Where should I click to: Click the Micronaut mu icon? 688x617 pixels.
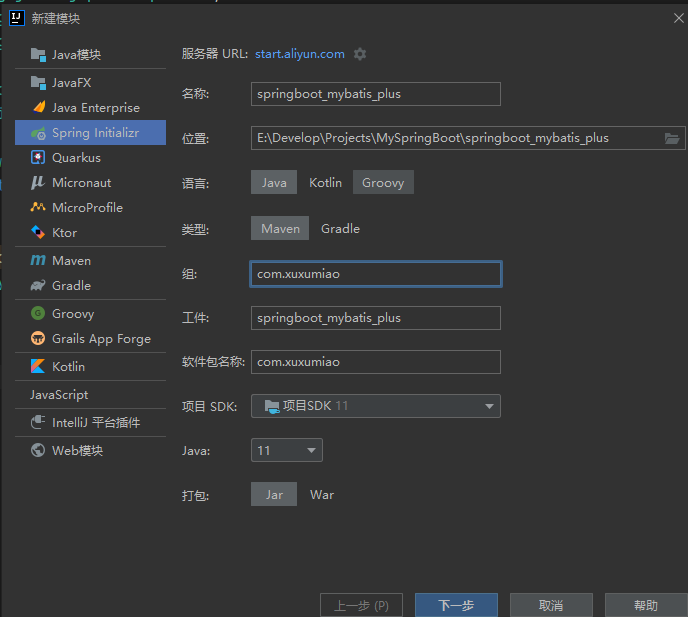[x=38, y=183]
